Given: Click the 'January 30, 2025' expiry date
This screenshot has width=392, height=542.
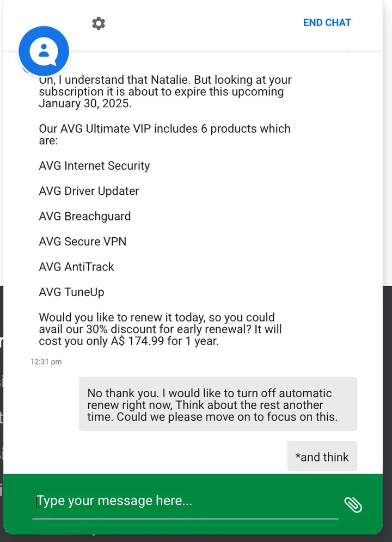Looking at the screenshot, I should (x=85, y=103).
